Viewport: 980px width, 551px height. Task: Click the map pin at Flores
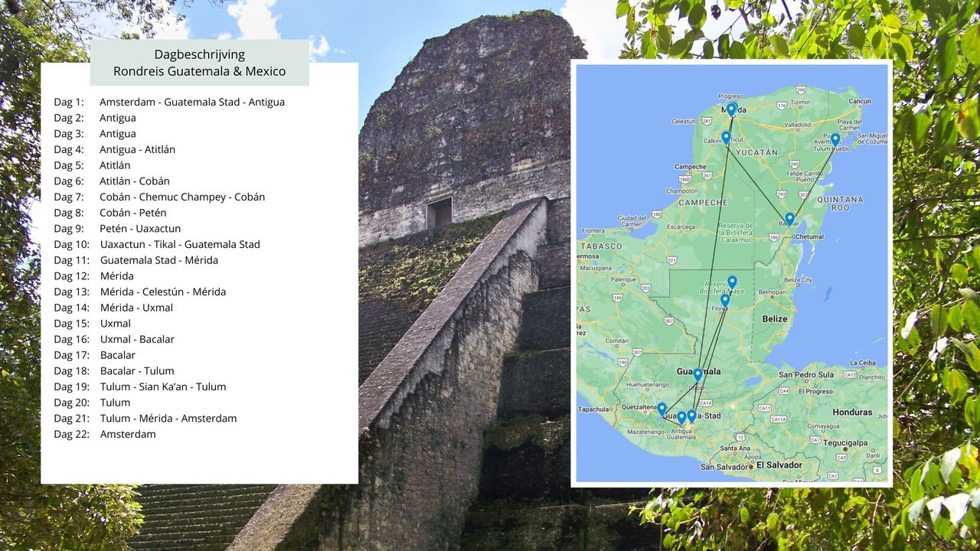(725, 301)
